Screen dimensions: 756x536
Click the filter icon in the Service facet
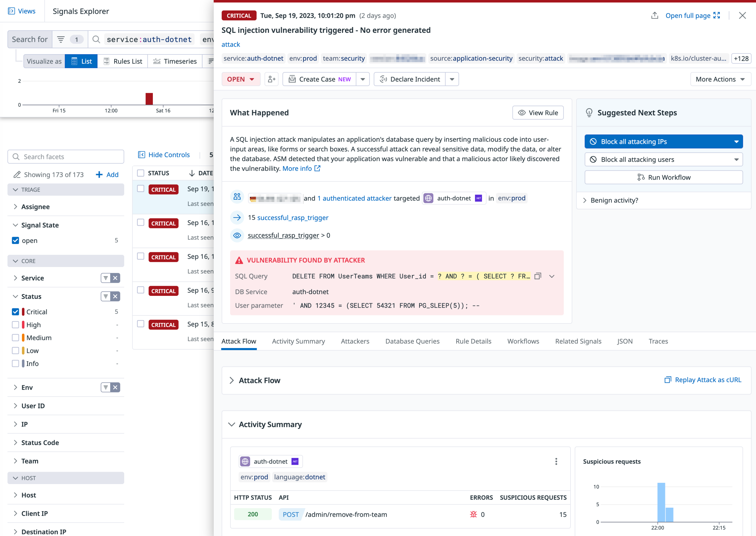click(106, 278)
